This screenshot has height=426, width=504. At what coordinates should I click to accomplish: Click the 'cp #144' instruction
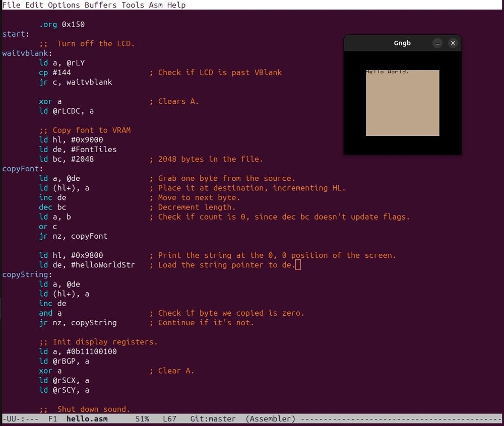[55, 73]
